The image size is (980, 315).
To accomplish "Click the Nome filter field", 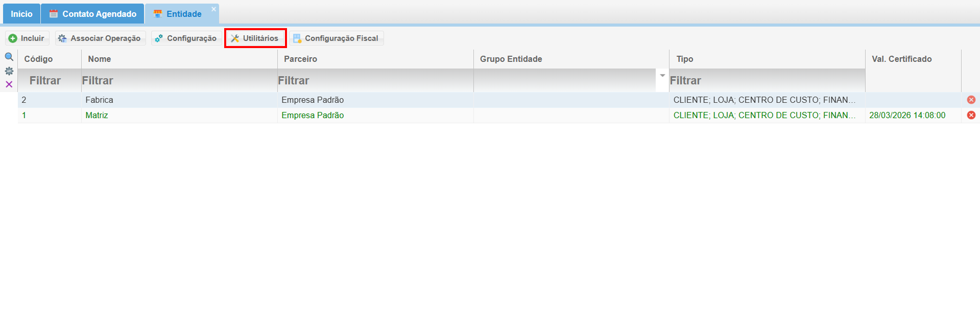I will 179,81.
